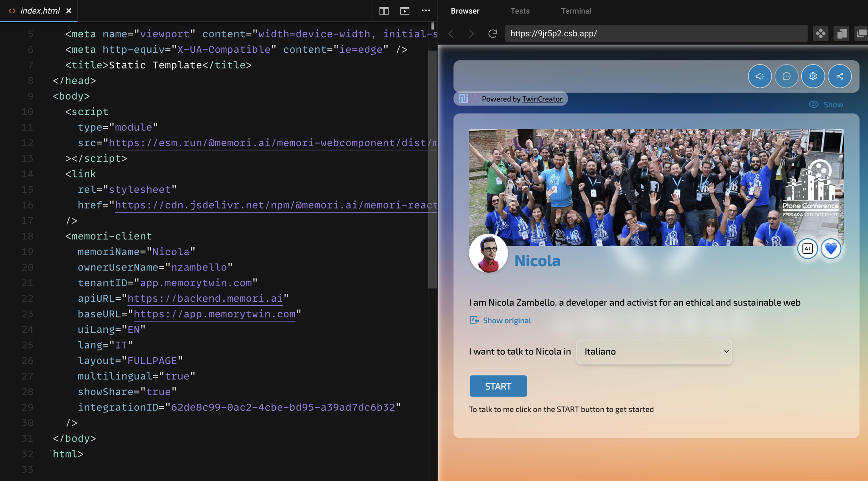Open the TwinCreator link
868x481 pixels.
542,99
